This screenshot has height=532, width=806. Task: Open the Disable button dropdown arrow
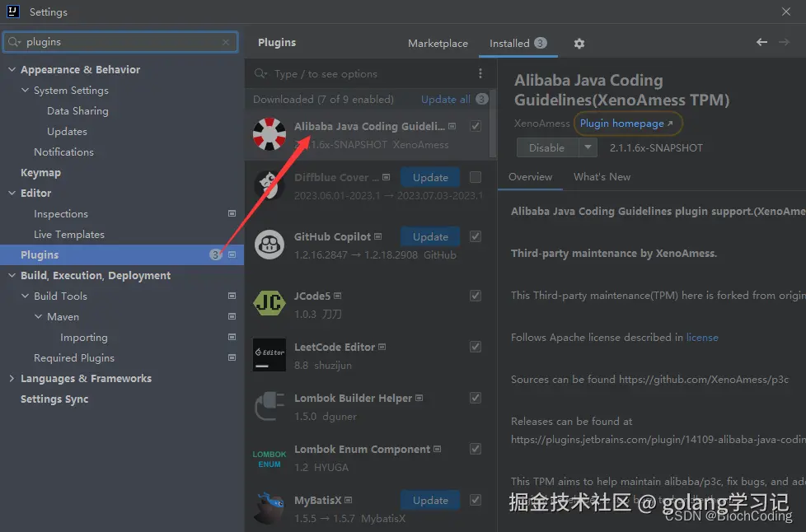pyautogui.click(x=588, y=147)
